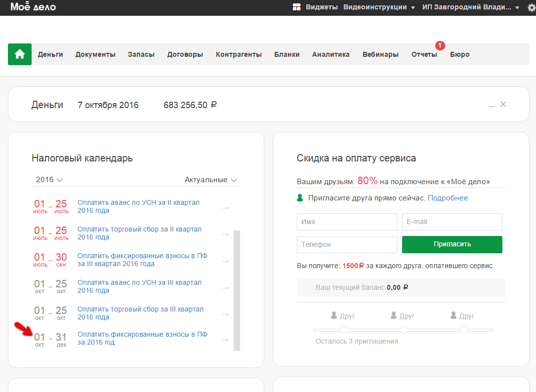Screen dimensions: 536x392
Task: Click arrow next to торговый сбор III квартал
Action: (225, 314)
